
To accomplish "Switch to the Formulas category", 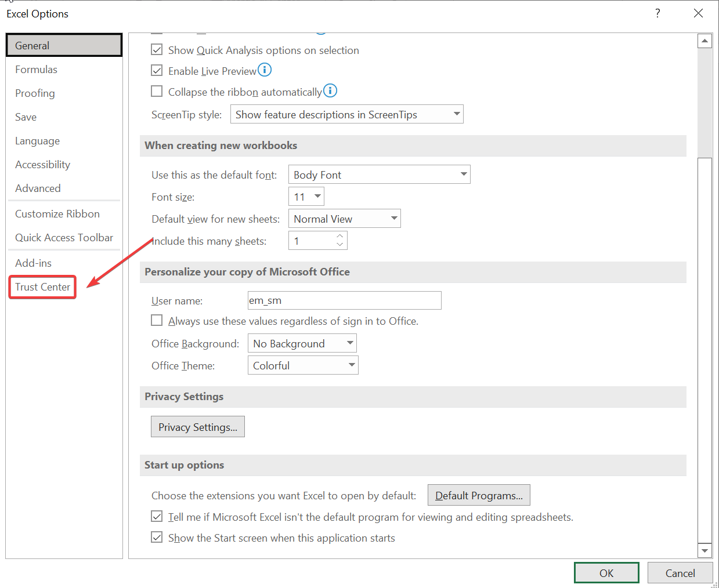I will pyautogui.click(x=36, y=70).
